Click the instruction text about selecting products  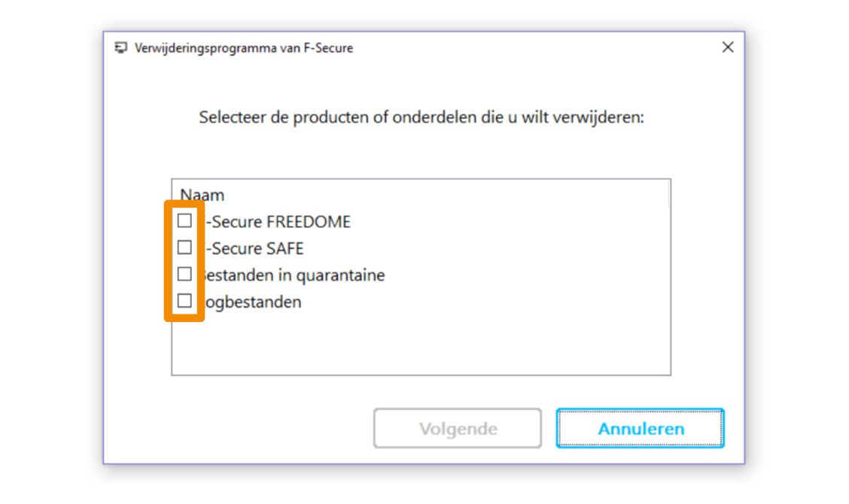pyautogui.click(x=421, y=118)
